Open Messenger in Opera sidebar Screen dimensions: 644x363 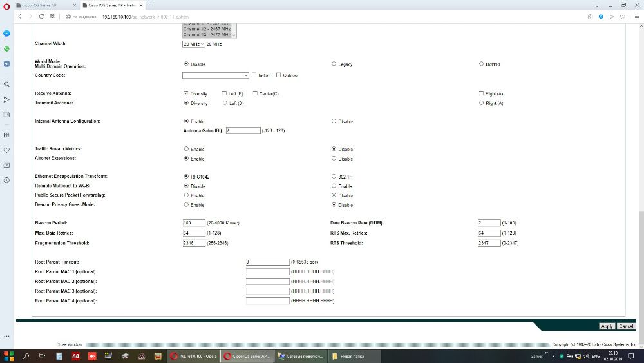(6, 34)
